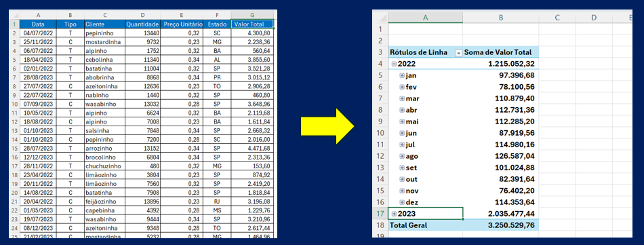
Task: Click the 'Data' header cell
Action: (x=38, y=24)
